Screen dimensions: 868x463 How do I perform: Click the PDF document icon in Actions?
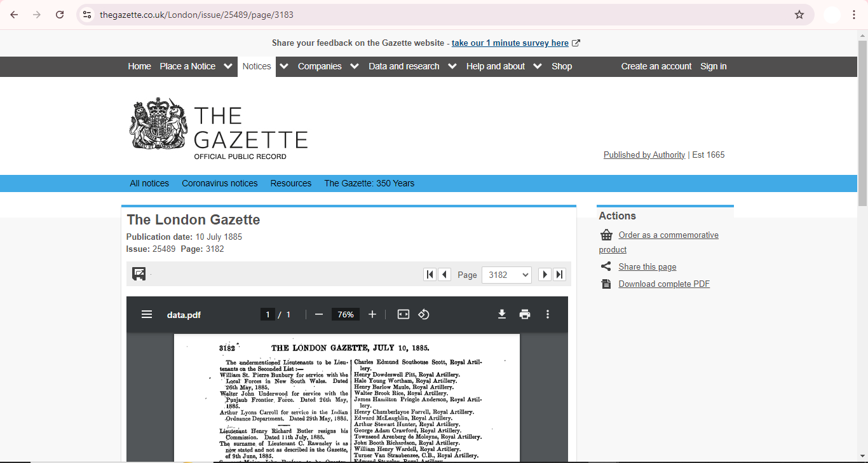coord(606,284)
